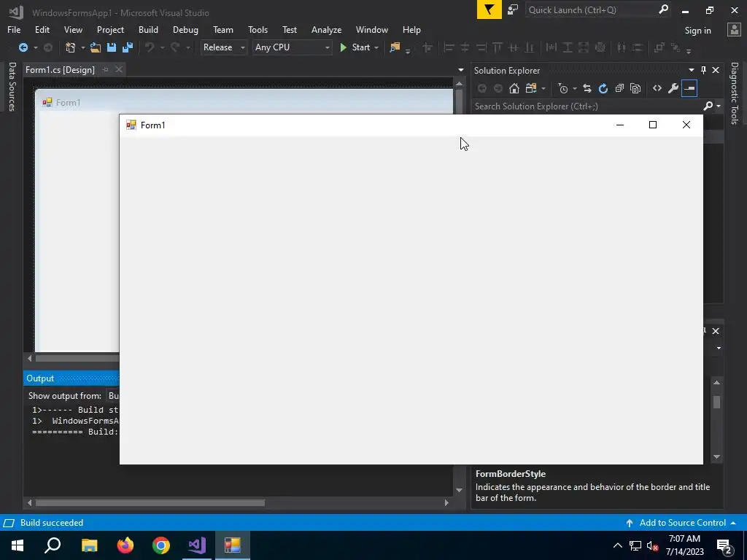Click the New Project toolbar icon
747x560 pixels.
point(71,47)
